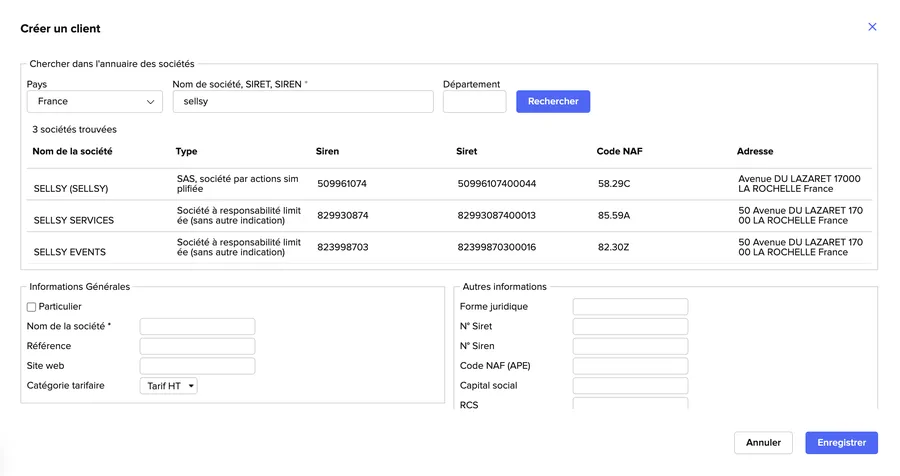The height and width of the screenshot is (476, 900).
Task: Click Siret number 50996107400044
Action: (x=496, y=184)
